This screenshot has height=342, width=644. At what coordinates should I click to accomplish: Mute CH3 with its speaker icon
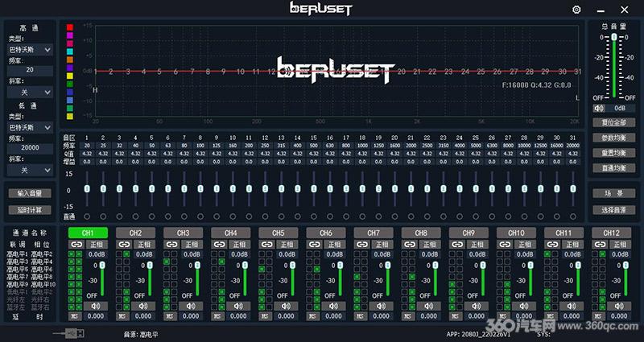191,307
